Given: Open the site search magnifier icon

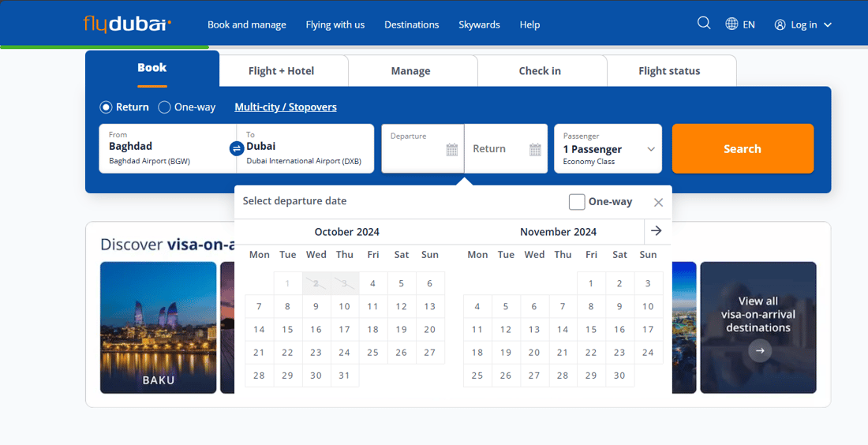Looking at the screenshot, I should click(x=704, y=23).
